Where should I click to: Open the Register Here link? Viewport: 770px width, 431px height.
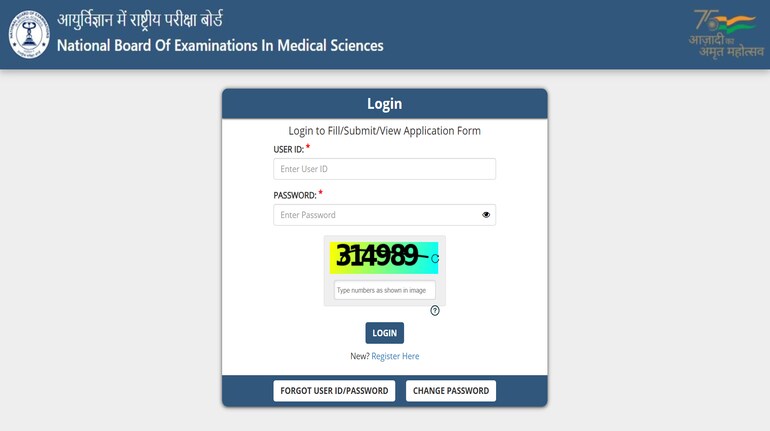tap(395, 356)
